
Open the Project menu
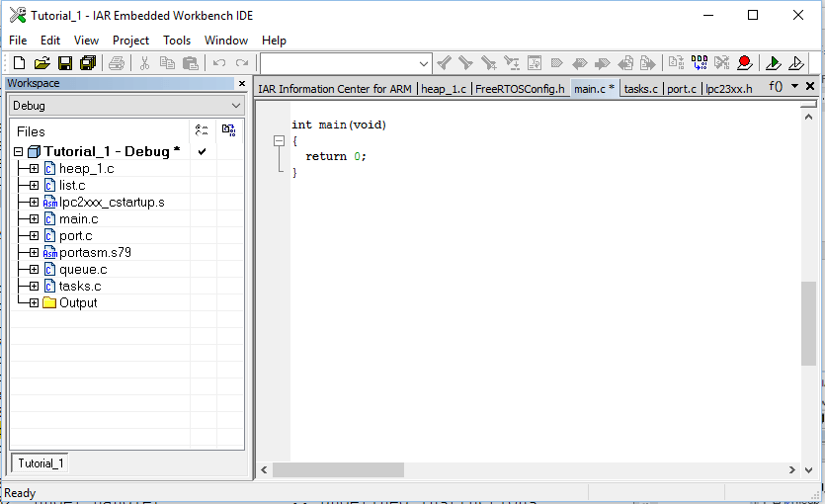pyautogui.click(x=130, y=41)
